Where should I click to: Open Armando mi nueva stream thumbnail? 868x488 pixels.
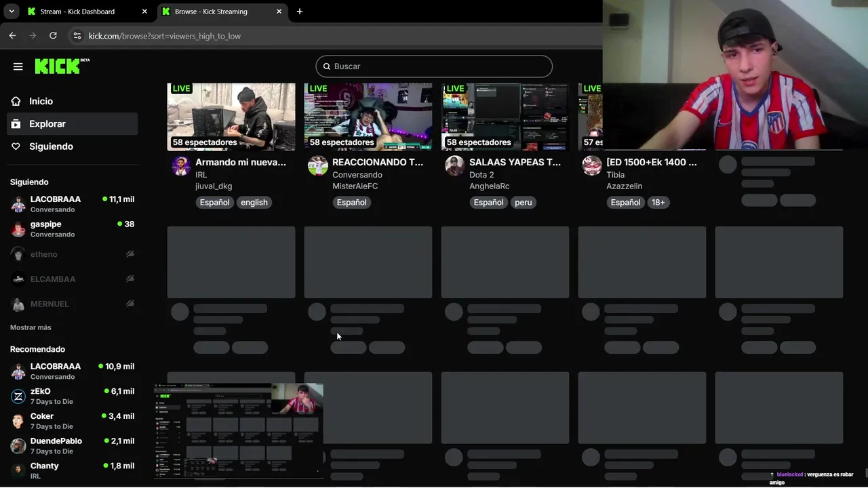(x=231, y=117)
